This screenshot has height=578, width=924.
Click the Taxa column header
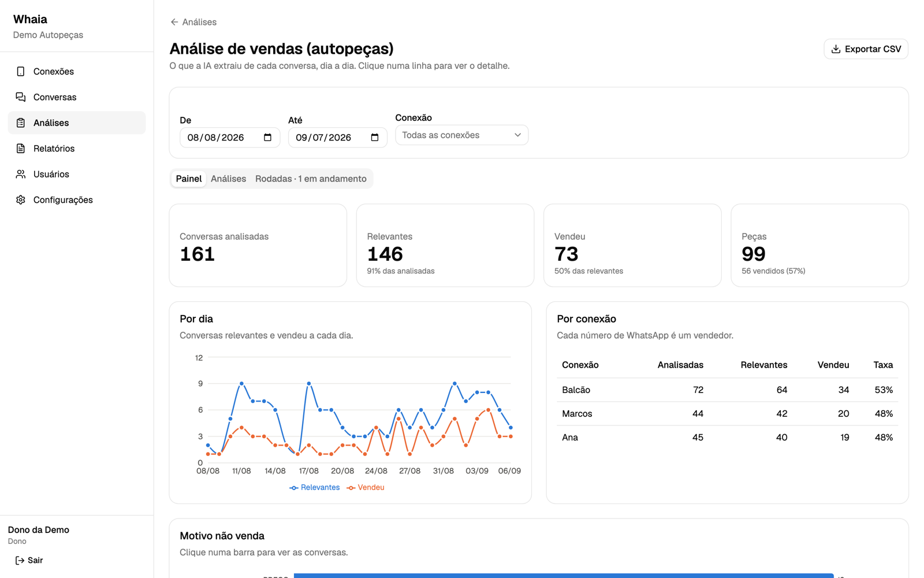[x=883, y=365]
